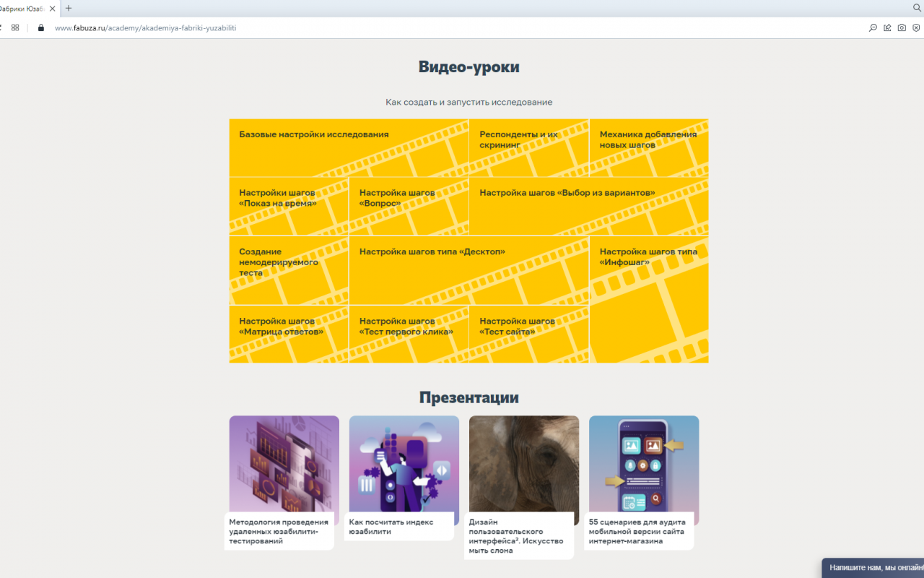Open a new browser tab
The image size is (924, 578).
(x=69, y=9)
